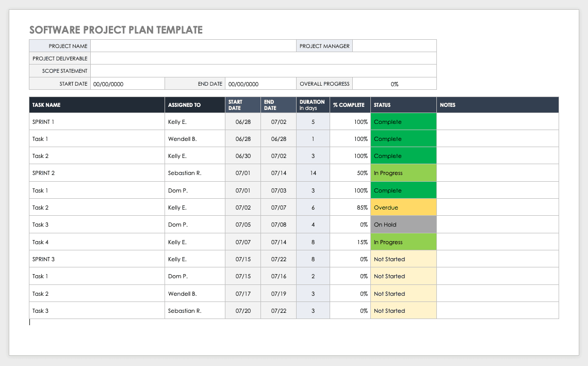This screenshot has height=366, width=588.
Task: Click into the Scope Statement field
Action: (263, 71)
